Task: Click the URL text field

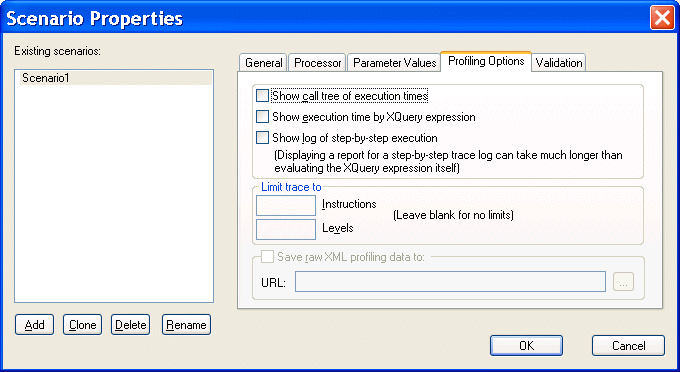Action: pyautogui.click(x=450, y=282)
